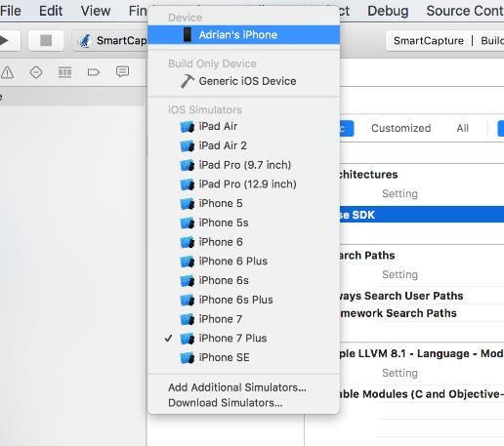Open the File menu

pos(11,11)
